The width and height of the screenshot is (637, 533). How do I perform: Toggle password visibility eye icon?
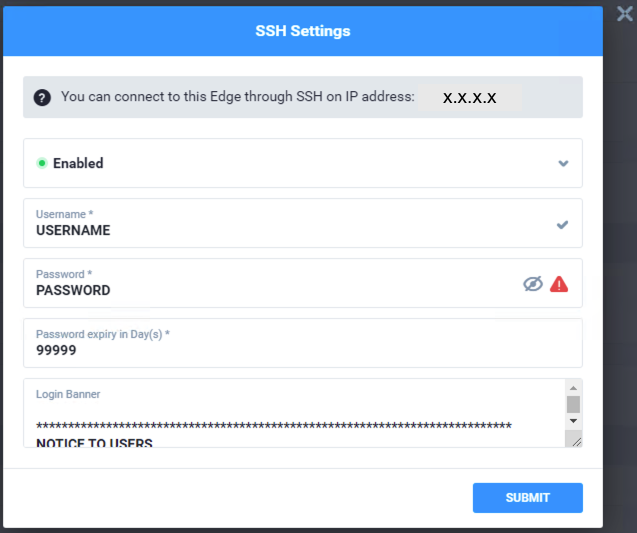point(533,284)
